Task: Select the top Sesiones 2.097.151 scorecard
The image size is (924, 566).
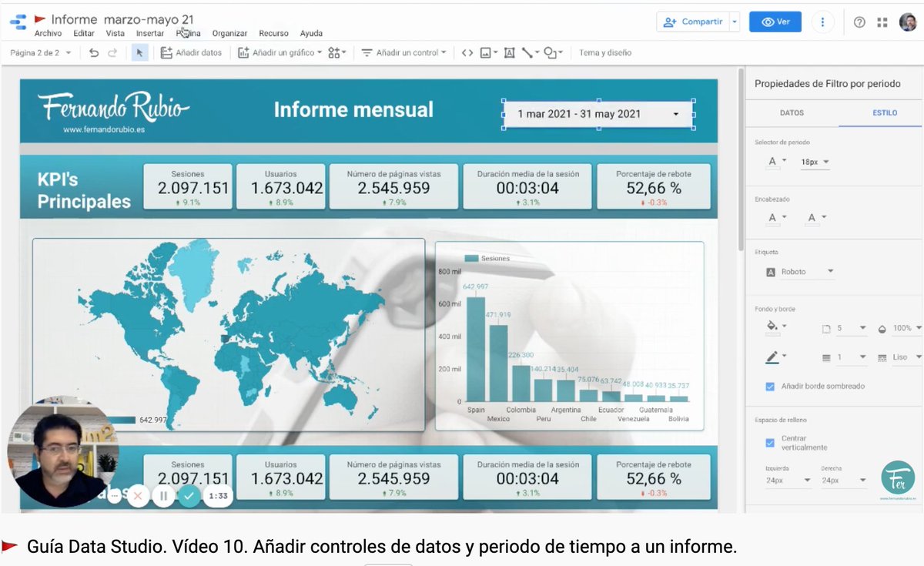Action: 187,186
